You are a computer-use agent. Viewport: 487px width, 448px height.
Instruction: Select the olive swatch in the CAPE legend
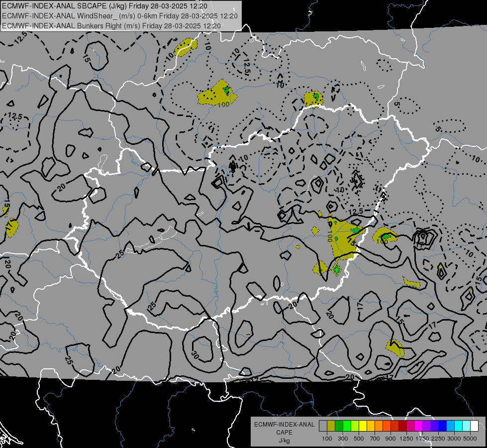point(331,426)
